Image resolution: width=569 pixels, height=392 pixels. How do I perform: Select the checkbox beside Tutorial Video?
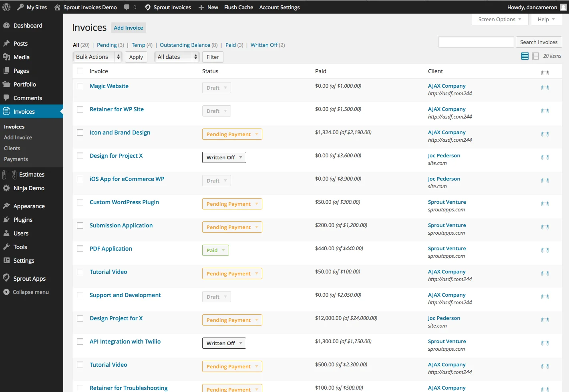click(80, 272)
